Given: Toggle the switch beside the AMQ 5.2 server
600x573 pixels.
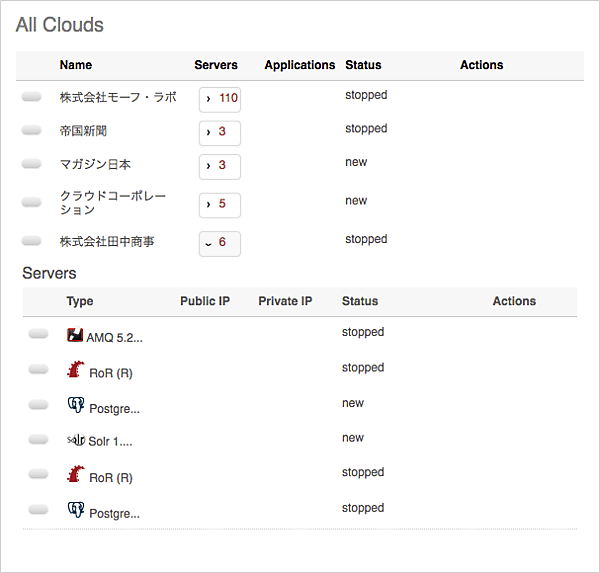Looking at the screenshot, I should pyautogui.click(x=39, y=334).
